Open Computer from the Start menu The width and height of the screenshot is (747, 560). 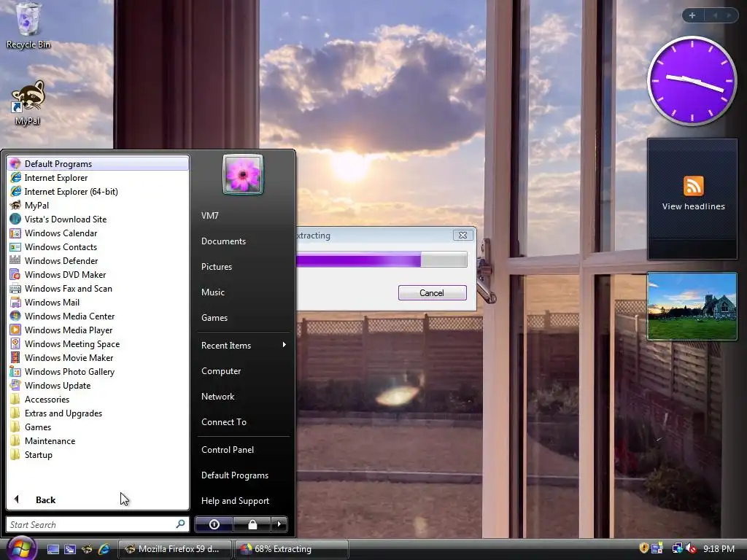243,371
